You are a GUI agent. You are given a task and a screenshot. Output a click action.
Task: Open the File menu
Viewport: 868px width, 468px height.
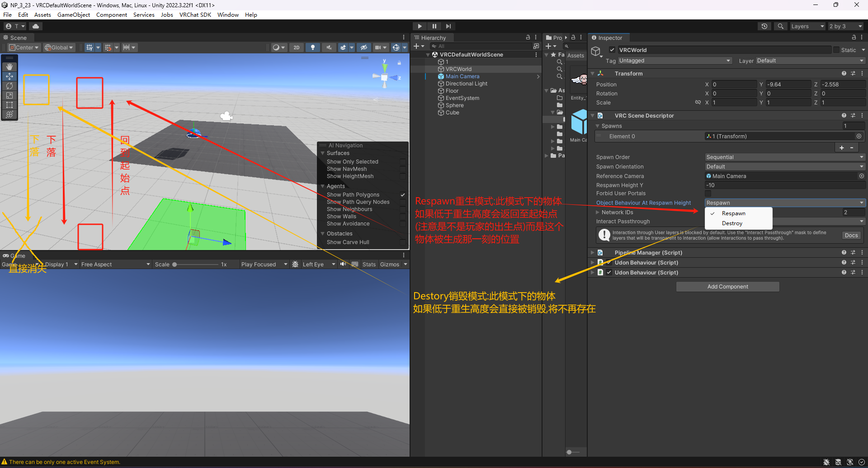coord(7,14)
